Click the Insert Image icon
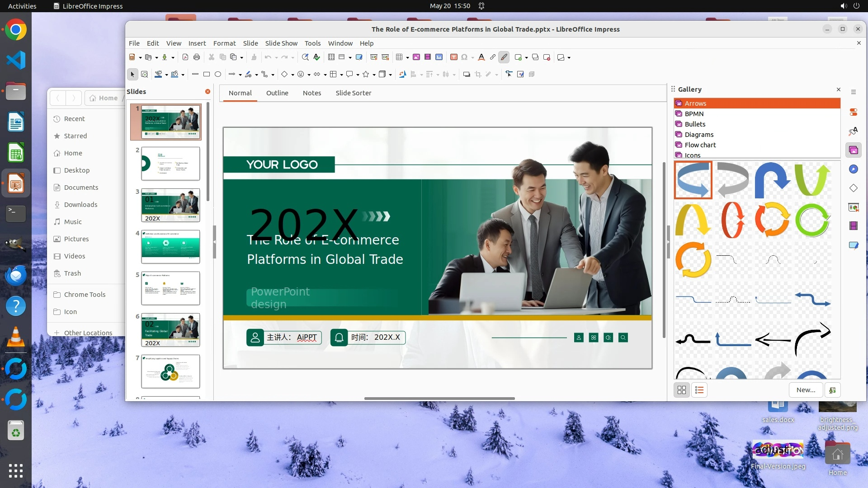Viewport: 868px width, 488px height. (416, 57)
